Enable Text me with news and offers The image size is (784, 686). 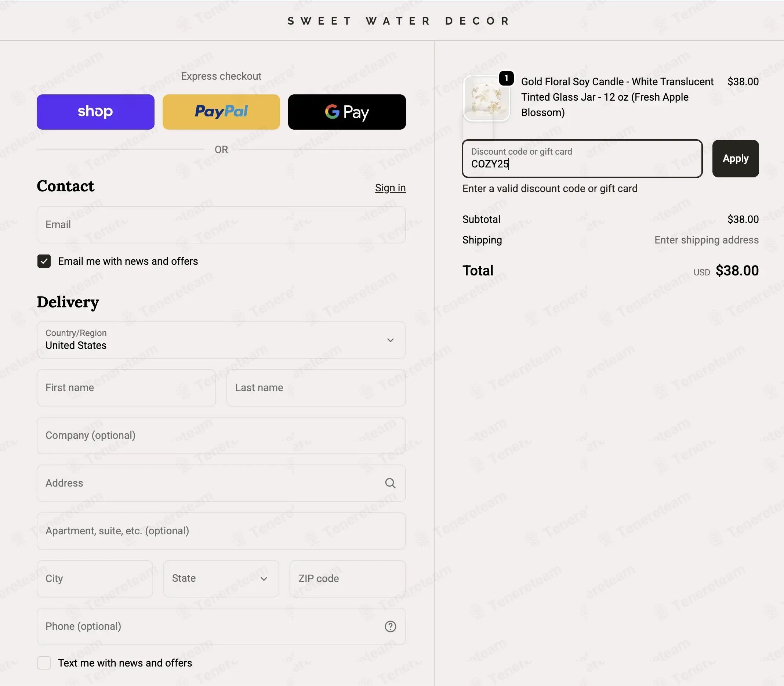point(44,662)
